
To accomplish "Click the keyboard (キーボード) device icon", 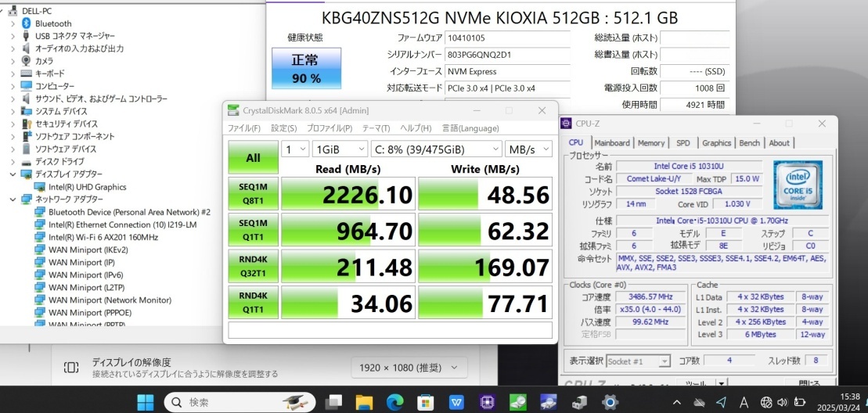I will pos(26,73).
